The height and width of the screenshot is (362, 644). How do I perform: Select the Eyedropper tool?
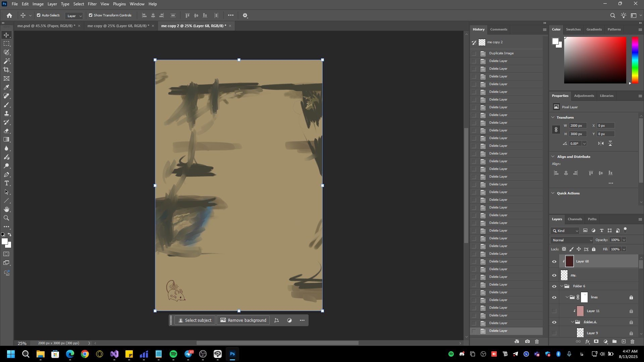pos(6,87)
